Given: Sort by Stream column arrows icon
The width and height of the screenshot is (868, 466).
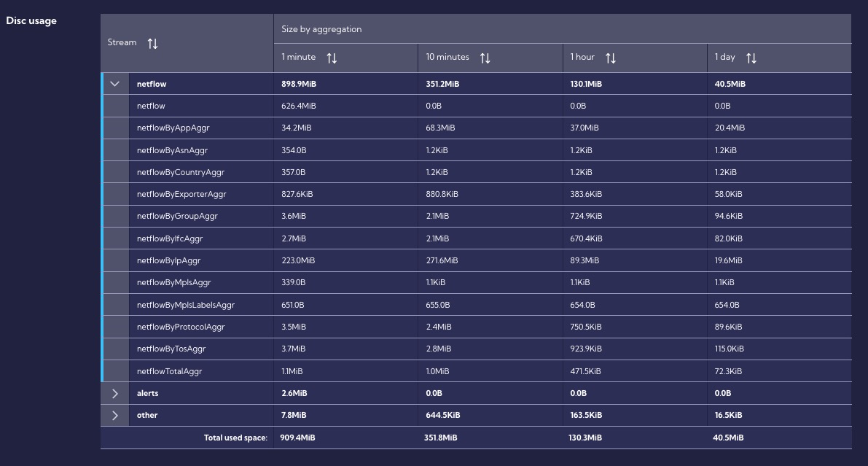Looking at the screenshot, I should [153, 43].
